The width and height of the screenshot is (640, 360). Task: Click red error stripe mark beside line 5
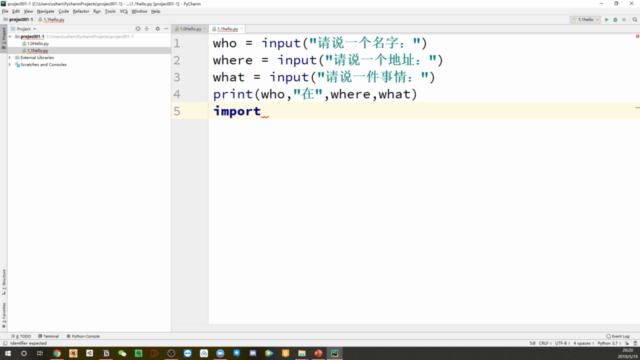click(637, 108)
